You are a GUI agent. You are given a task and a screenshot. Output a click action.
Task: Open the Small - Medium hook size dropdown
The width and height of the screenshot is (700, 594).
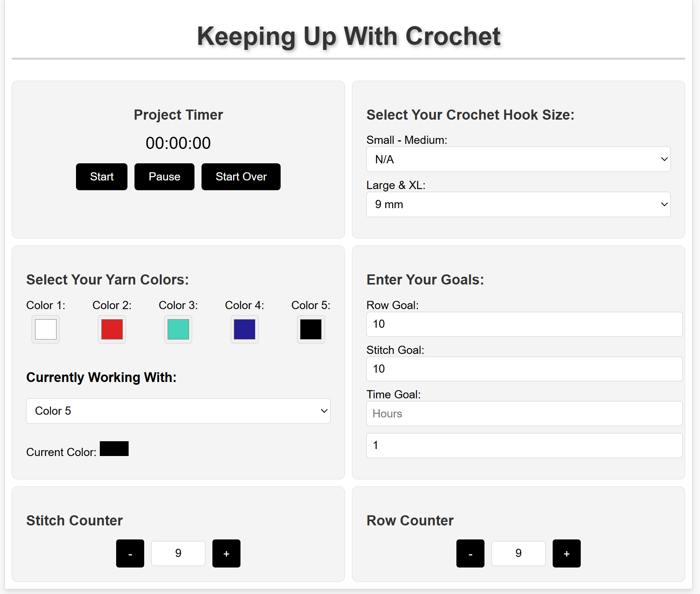[x=518, y=159]
